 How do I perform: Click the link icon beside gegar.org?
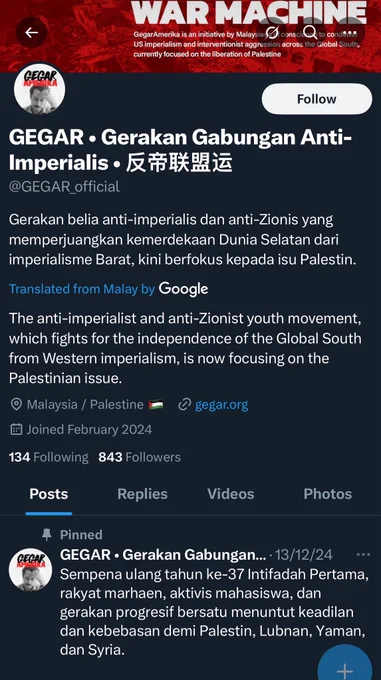(185, 405)
